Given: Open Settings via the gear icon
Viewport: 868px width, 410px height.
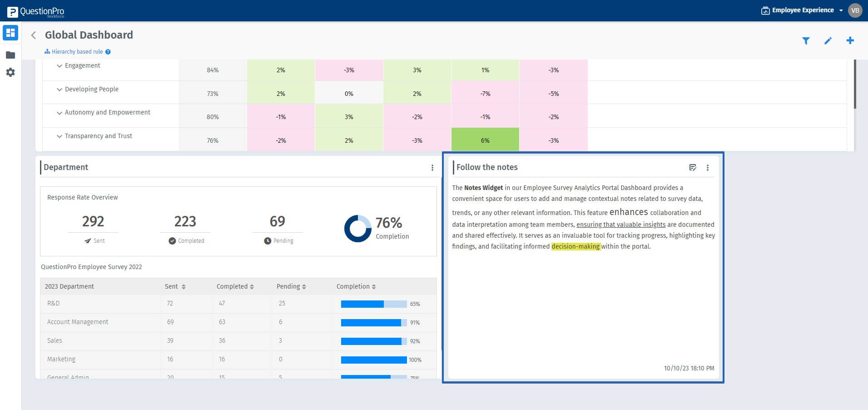Looking at the screenshot, I should click(10, 72).
